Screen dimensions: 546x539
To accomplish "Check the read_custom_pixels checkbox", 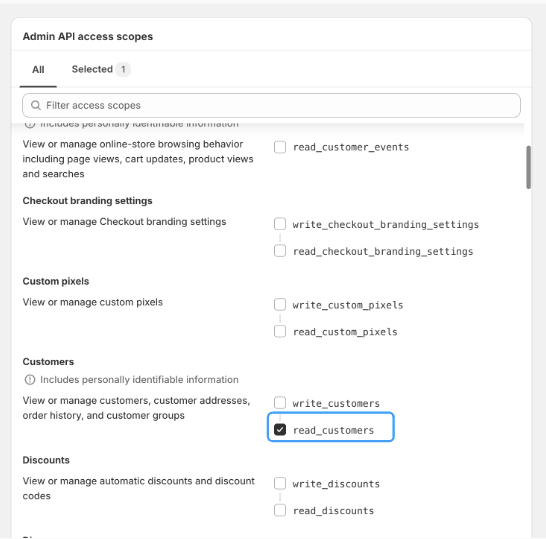I will pos(280,331).
